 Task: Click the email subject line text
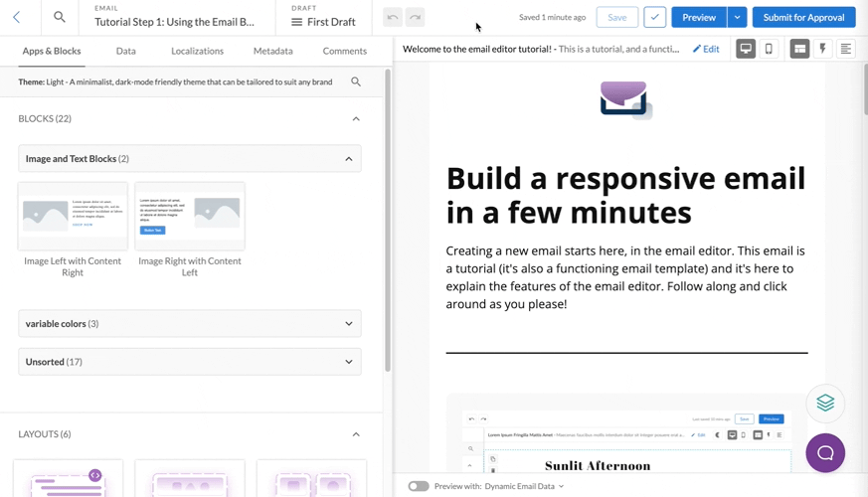(x=541, y=49)
